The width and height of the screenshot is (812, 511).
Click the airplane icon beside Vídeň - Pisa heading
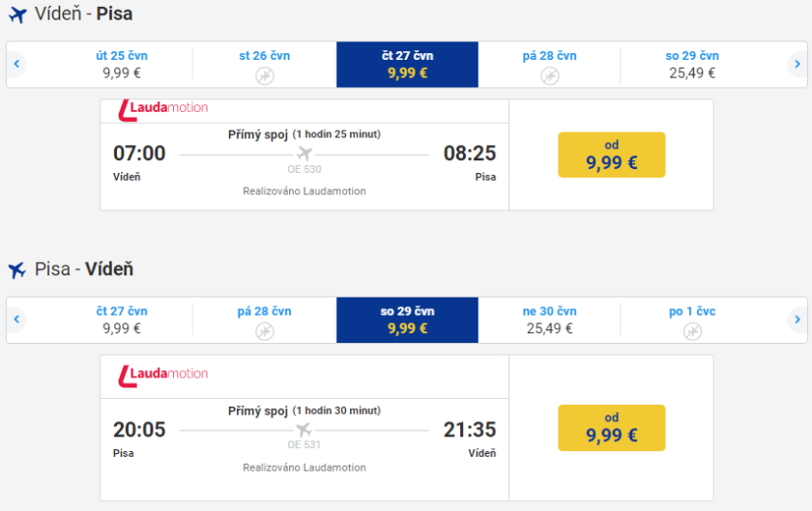pos(16,15)
